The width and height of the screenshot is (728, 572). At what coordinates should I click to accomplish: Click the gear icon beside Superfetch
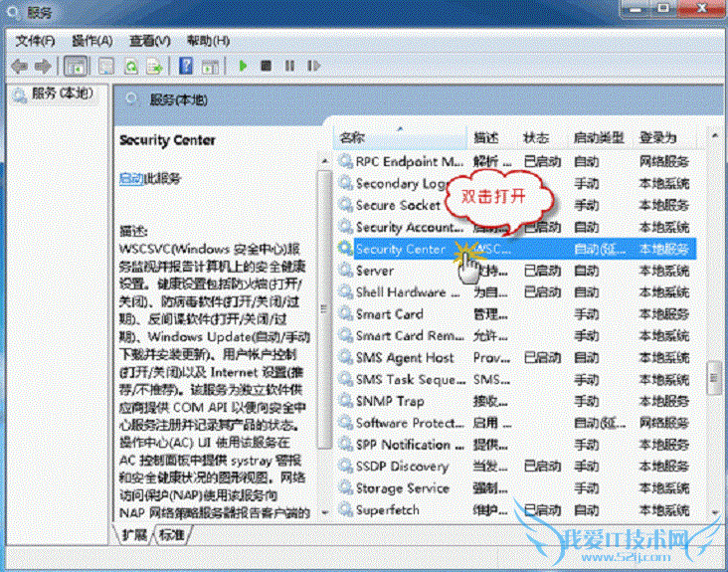[345, 509]
